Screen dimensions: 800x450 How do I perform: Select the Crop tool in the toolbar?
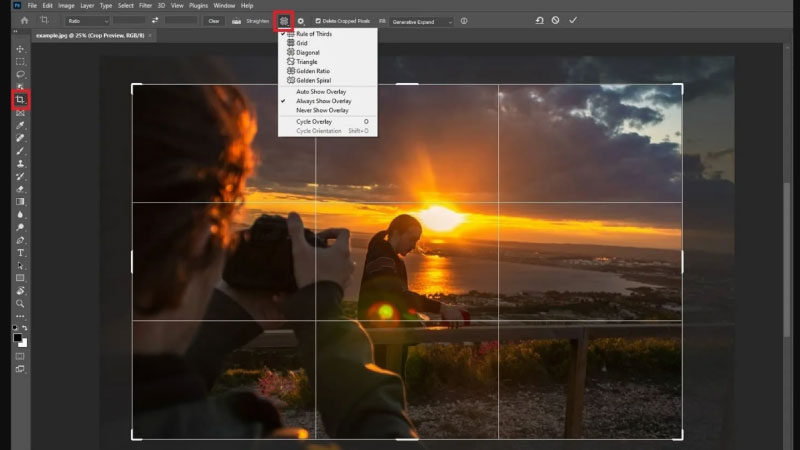(20, 99)
